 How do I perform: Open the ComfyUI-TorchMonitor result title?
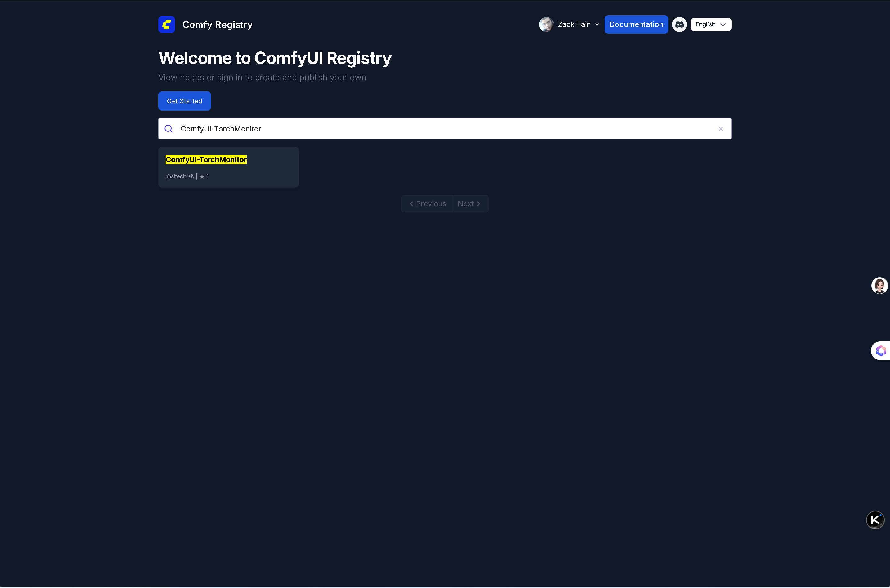[x=206, y=159]
